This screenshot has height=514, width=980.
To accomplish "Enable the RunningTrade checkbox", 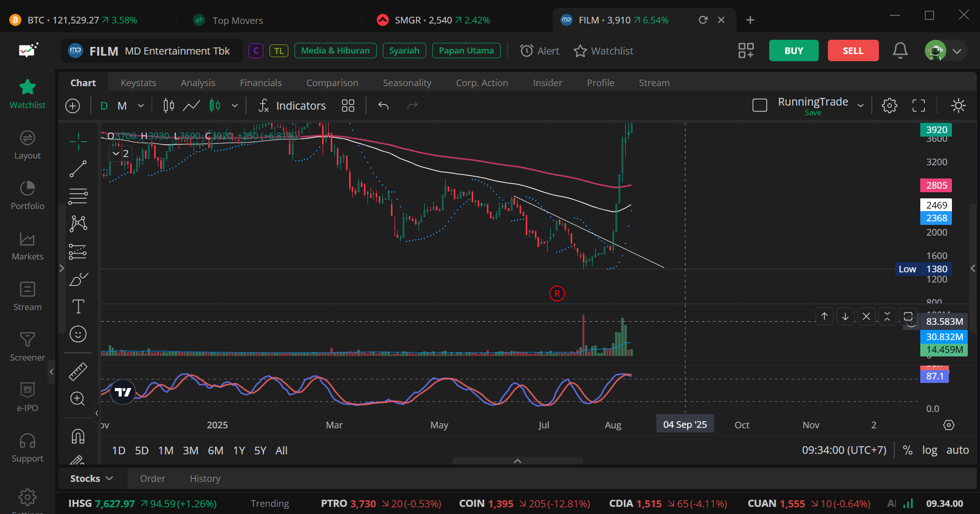I will (x=760, y=104).
